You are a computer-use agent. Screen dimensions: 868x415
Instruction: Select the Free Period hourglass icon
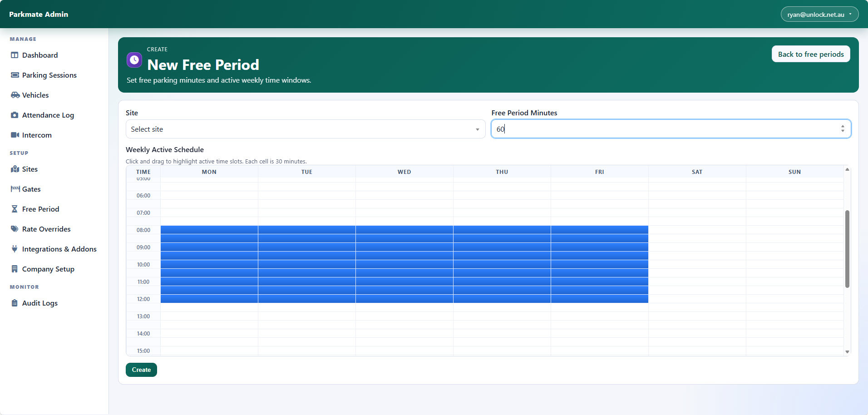click(15, 209)
